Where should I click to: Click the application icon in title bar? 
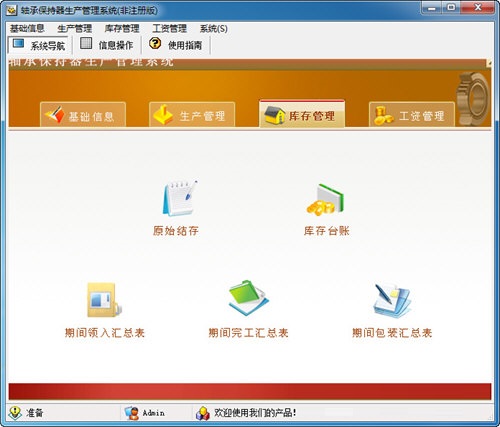click(x=12, y=11)
